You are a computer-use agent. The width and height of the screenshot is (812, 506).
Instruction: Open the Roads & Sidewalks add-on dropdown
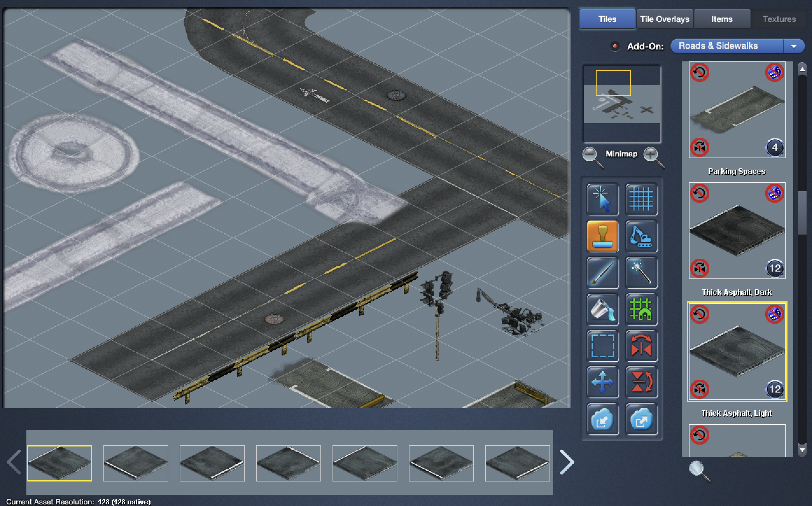(x=794, y=46)
